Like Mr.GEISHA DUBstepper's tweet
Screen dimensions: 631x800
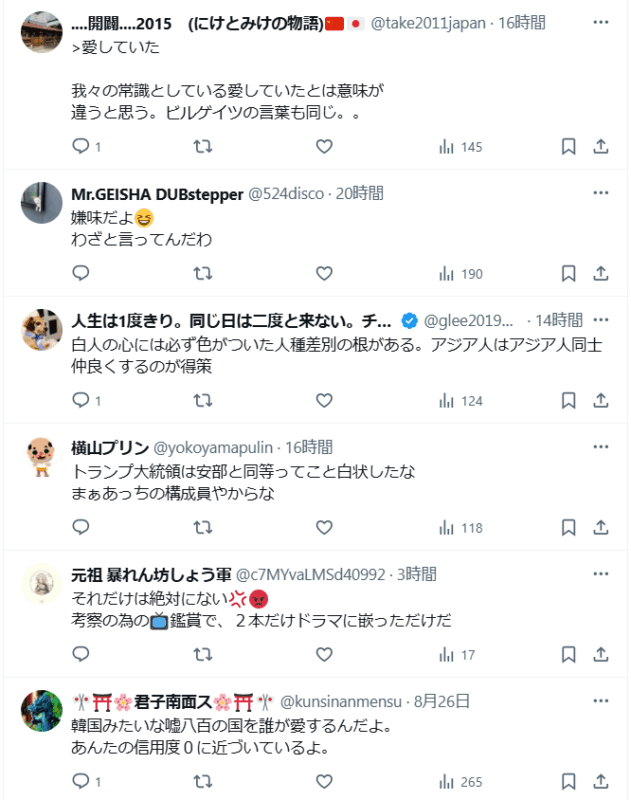coord(323,274)
